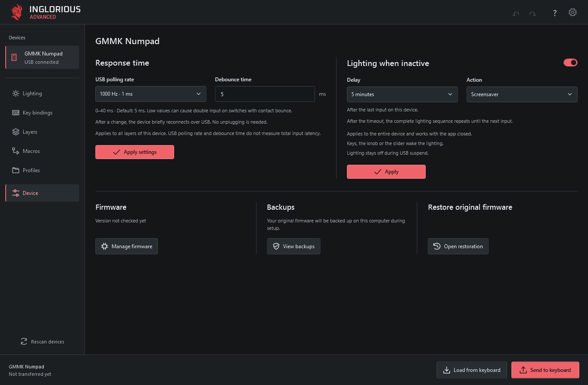This screenshot has height=385, width=588.
Task: Click the history icon on Open restoration
Action: tap(437, 246)
